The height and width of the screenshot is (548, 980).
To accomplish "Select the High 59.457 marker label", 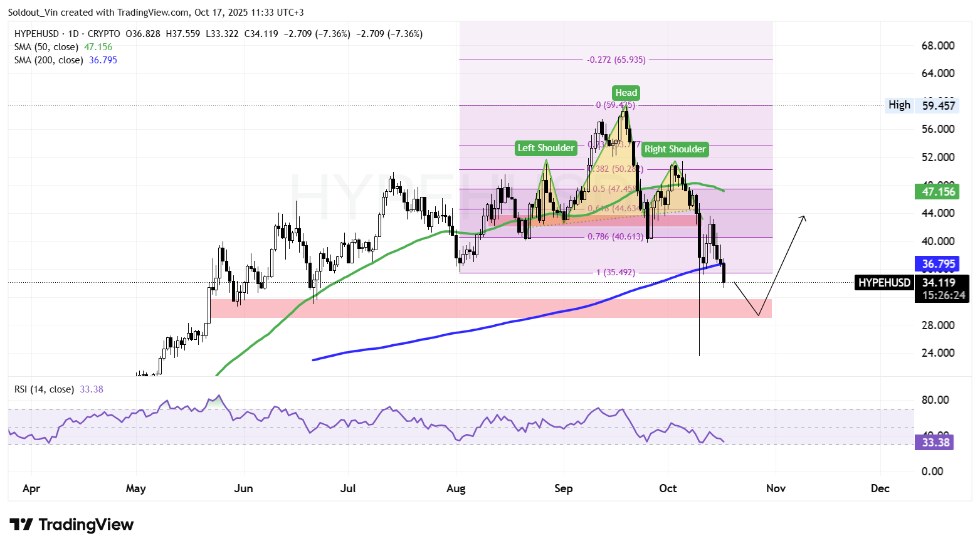I will point(921,105).
